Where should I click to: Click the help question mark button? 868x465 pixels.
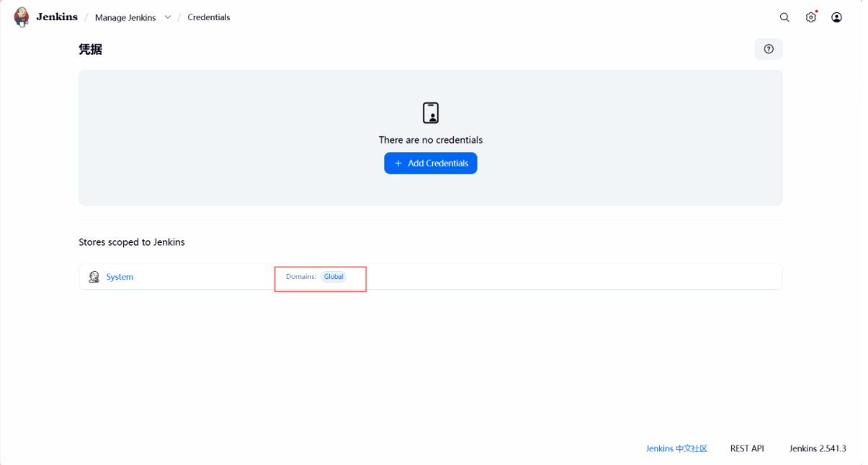[769, 49]
